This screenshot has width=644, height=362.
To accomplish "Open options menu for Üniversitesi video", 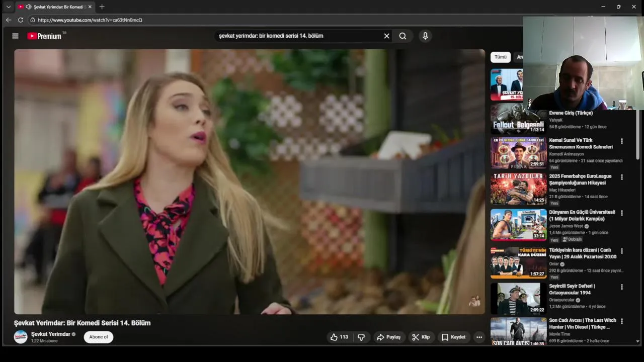I will click(x=622, y=213).
